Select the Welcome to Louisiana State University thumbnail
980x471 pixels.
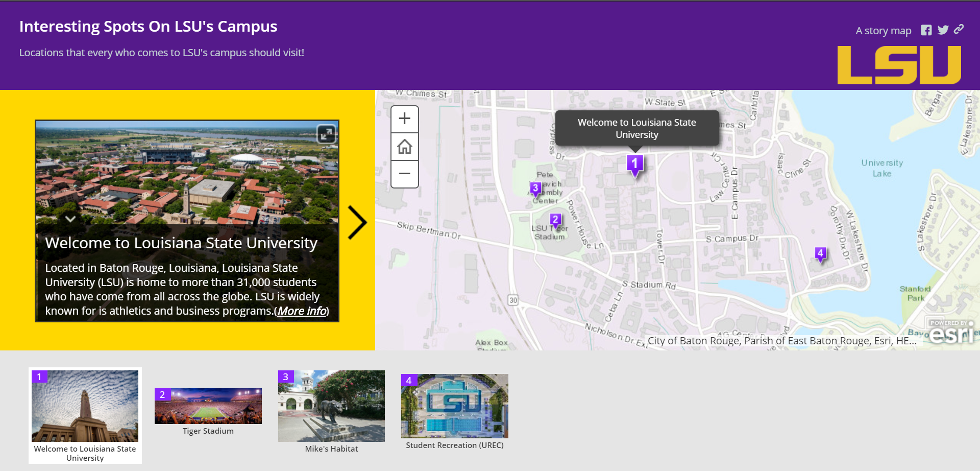click(x=85, y=416)
